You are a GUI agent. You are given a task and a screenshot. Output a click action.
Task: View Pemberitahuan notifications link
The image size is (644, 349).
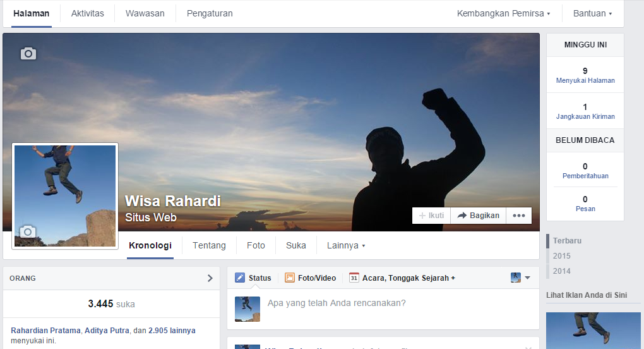tap(585, 176)
